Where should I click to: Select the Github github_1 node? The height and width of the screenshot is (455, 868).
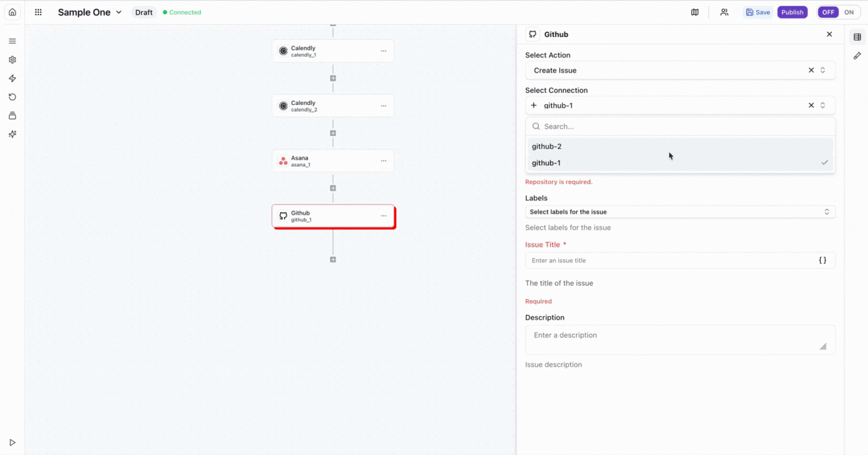click(x=333, y=216)
